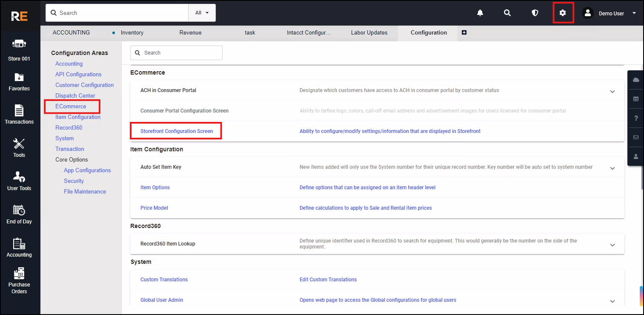The image size is (644, 315).
Task: Expand the ACH in Consumer Portal row
Action: [613, 91]
